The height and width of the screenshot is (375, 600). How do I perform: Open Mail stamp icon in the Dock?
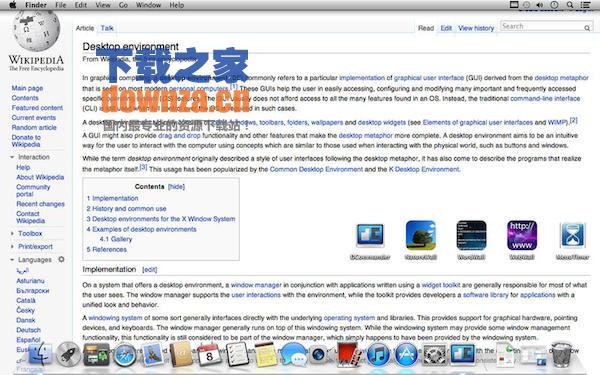[x=153, y=354]
